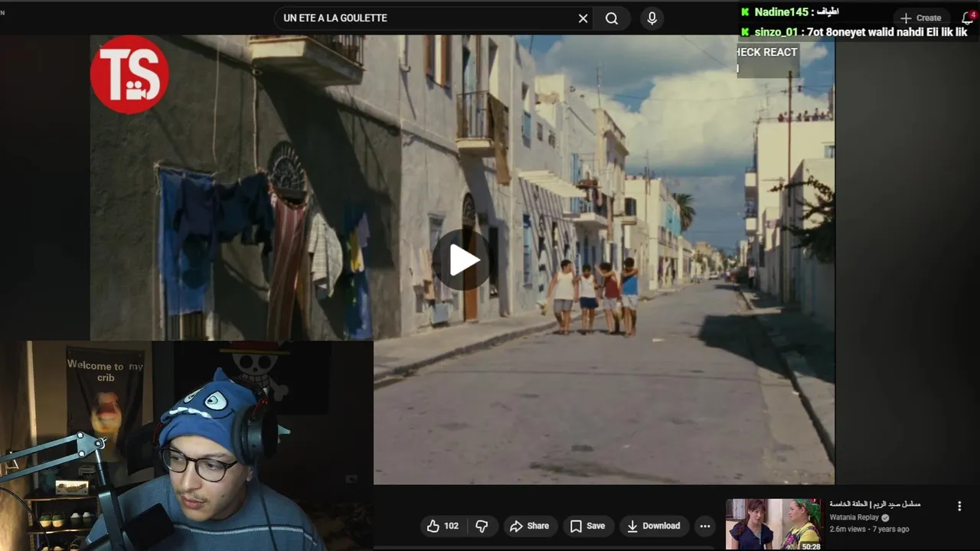
Task: Start voice search with the microphone icon
Action: [652, 18]
